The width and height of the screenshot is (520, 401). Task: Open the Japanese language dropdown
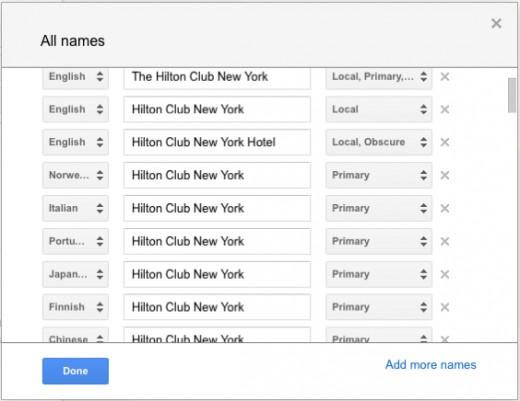point(75,274)
